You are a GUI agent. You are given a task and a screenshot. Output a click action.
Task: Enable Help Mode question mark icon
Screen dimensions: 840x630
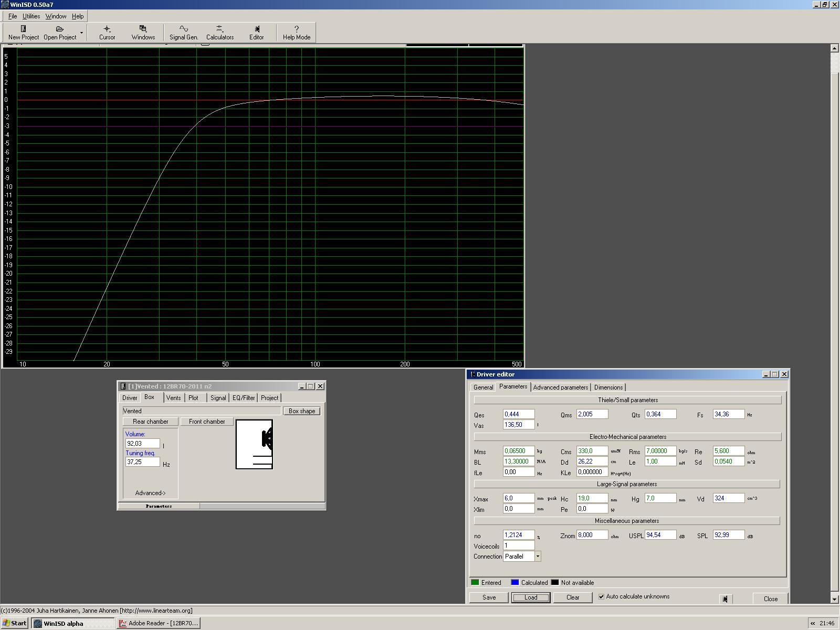click(296, 32)
